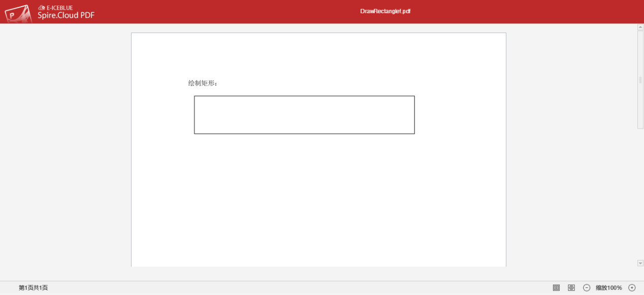Click the gray area beside the PDF page

tap(66, 153)
